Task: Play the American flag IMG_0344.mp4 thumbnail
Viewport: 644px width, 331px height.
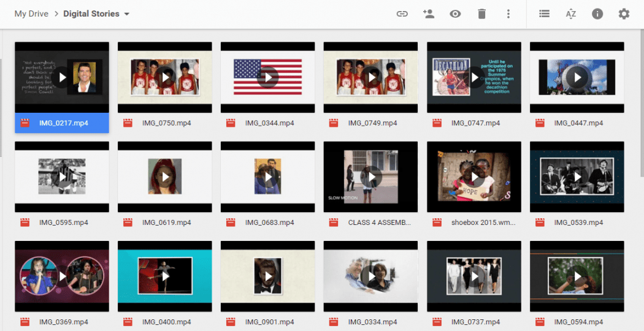Action: click(268, 77)
